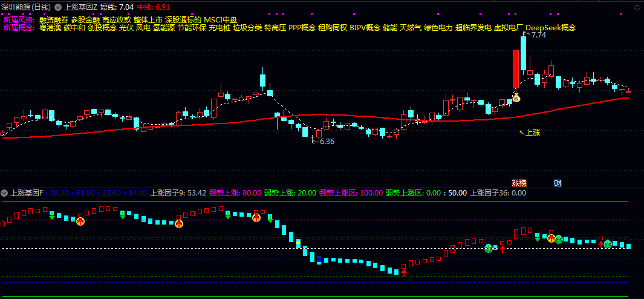Image resolution: width=644 pixels, height=299 pixels.
Task: Select the 弱势上涨区: 0.00 readout
Action: [413, 193]
